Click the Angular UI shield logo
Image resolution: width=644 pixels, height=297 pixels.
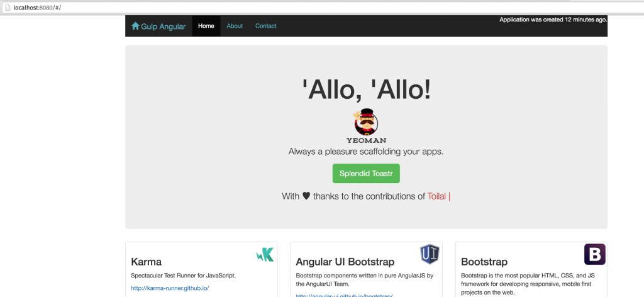point(430,254)
